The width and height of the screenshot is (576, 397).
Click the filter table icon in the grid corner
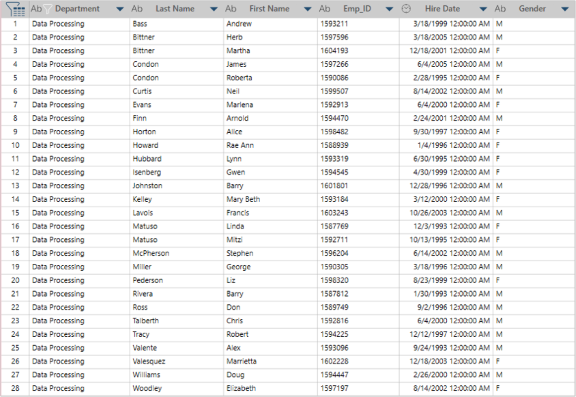coord(15,9)
